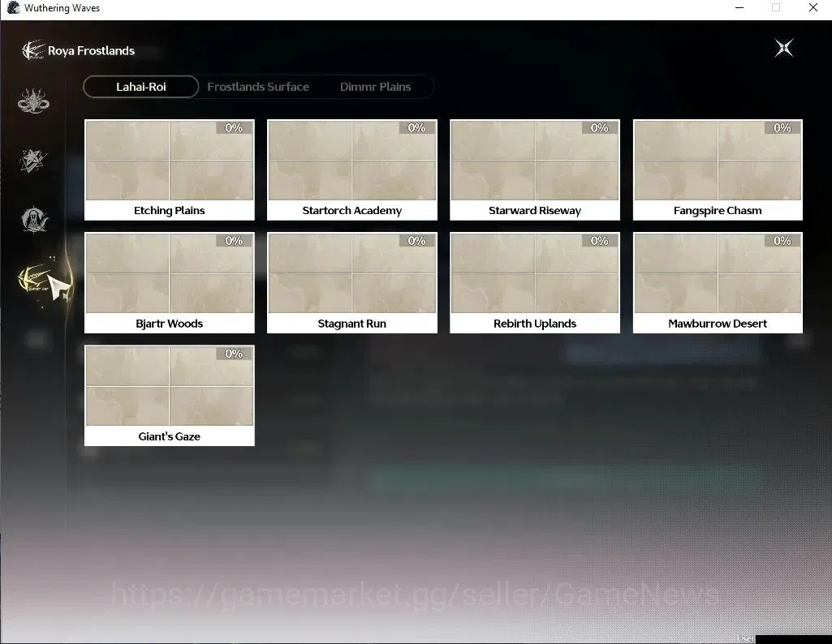Click the Roya Frostlands title text
The height and width of the screenshot is (644, 832).
pos(91,51)
